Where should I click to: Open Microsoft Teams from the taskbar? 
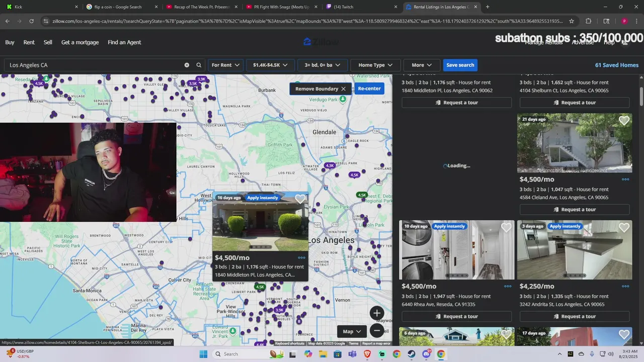point(352,354)
